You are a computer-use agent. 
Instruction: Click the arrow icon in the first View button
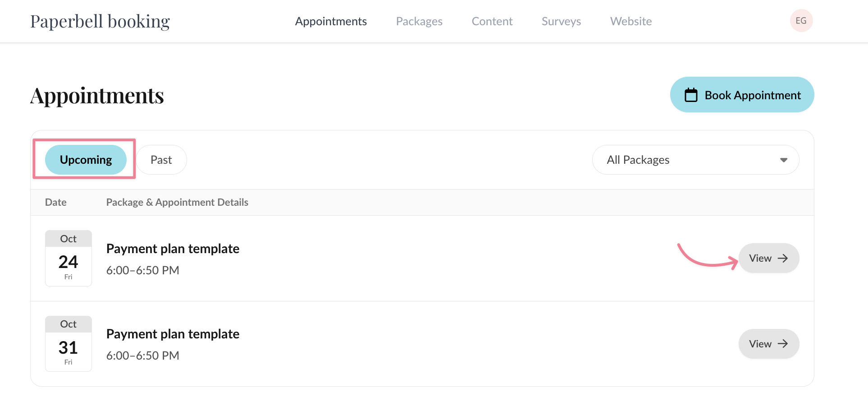[x=783, y=258]
